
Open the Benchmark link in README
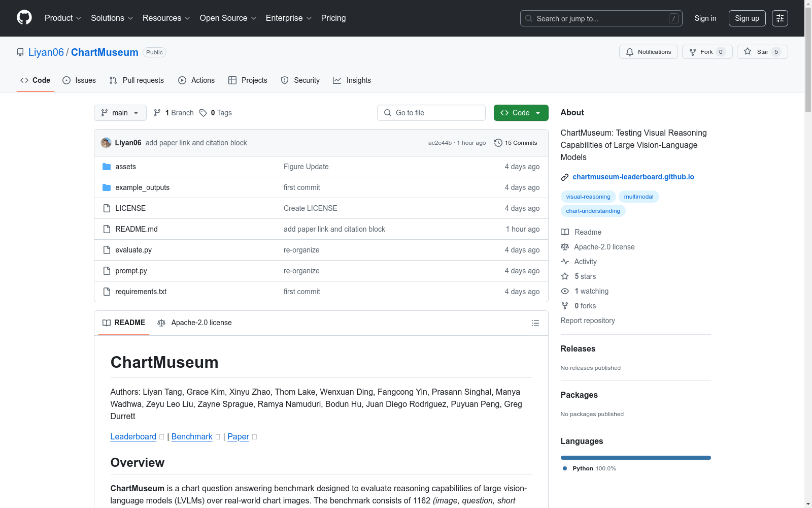coord(192,436)
